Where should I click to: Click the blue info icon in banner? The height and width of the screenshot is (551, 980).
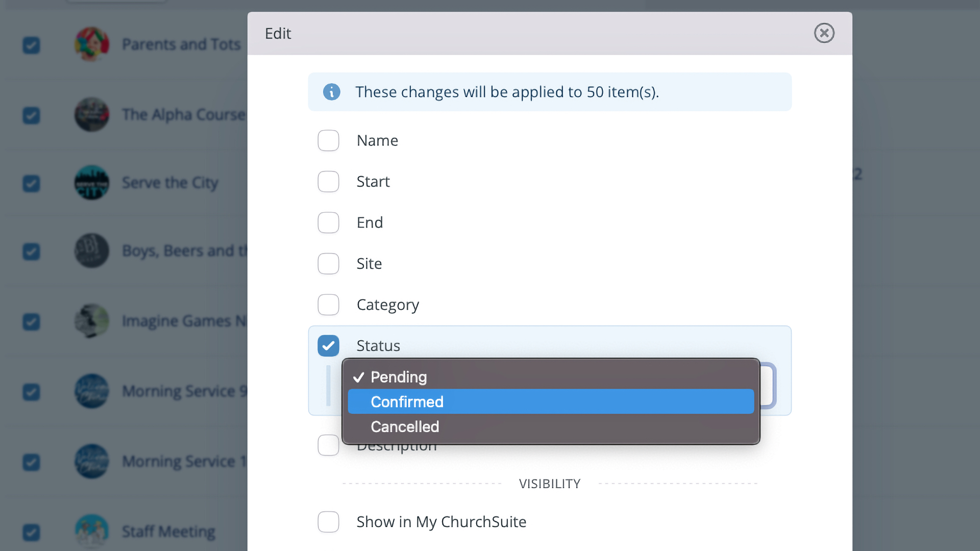(x=331, y=92)
